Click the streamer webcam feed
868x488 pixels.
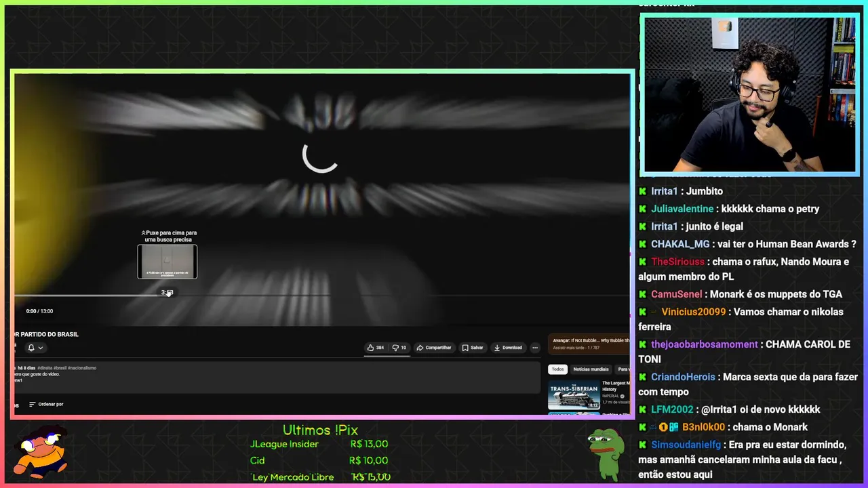[x=749, y=95]
